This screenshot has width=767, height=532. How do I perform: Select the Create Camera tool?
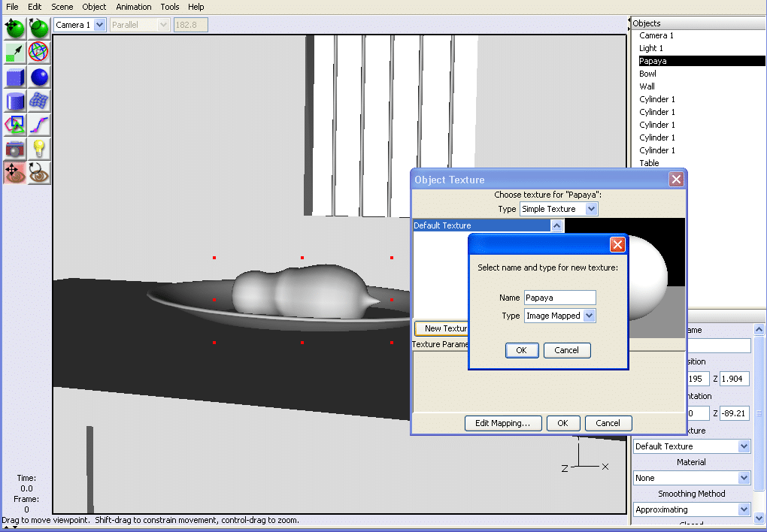pos(15,149)
